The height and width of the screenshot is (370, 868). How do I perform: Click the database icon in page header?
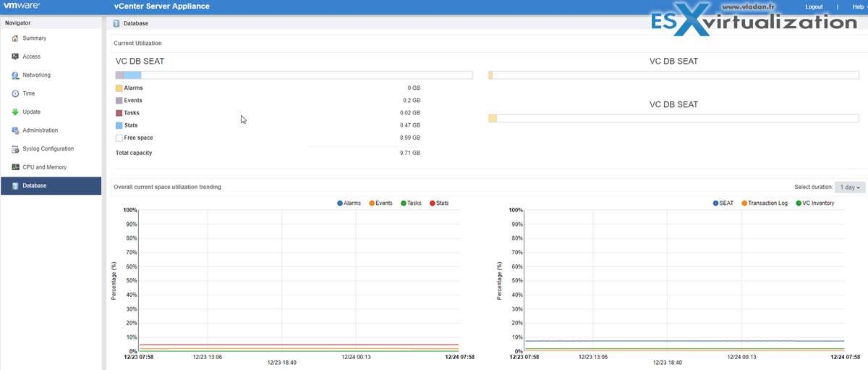[x=116, y=23]
